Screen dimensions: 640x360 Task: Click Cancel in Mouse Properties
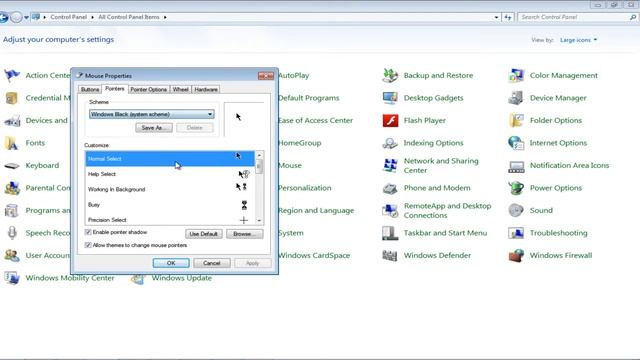tap(212, 263)
